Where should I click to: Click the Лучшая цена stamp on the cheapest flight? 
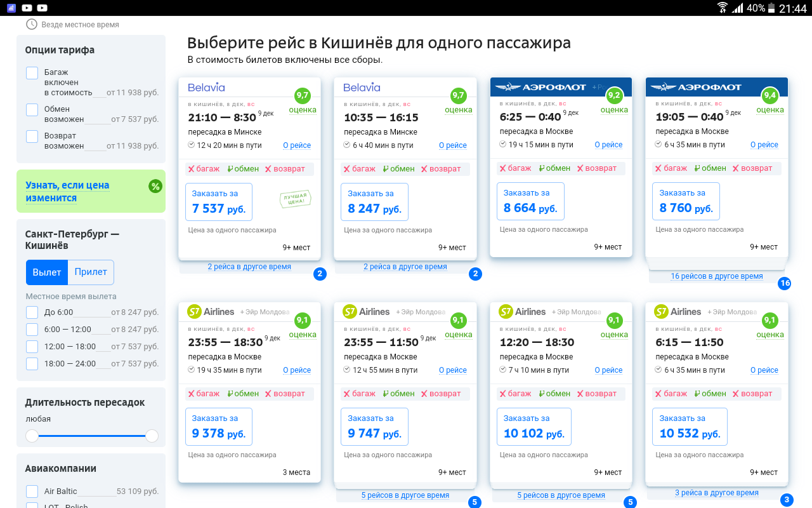pos(297,199)
